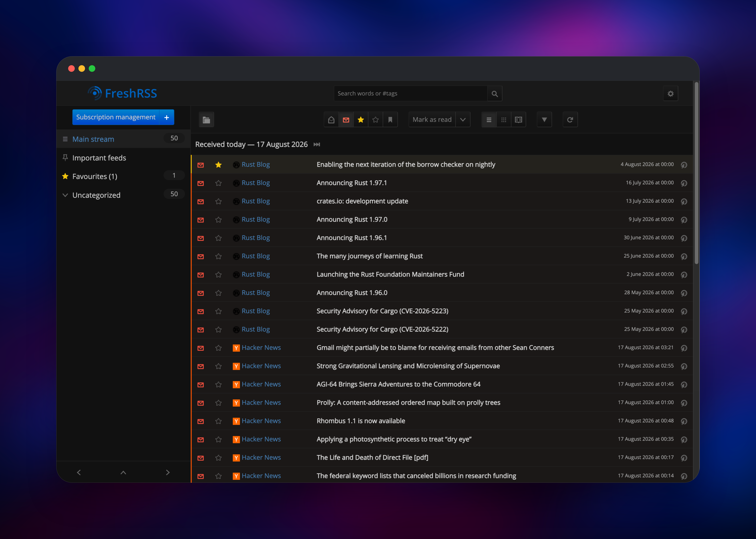This screenshot has height=539, width=756.
Task: Open Rust Blog feed from CVE-2026-5222 row
Action: coord(251,329)
